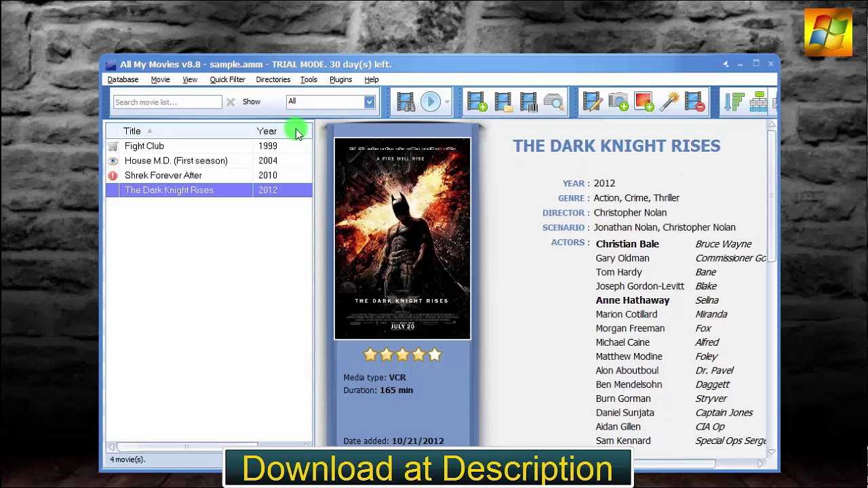The width and height of the screenshot is (868, 488).
Task: Click the binoculars movie search icon
Action: 406,102
